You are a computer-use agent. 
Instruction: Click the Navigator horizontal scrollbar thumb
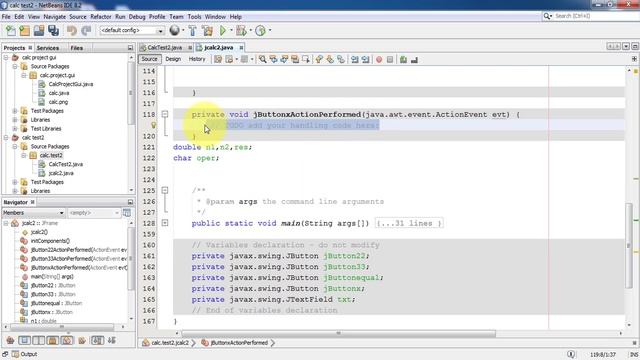pos(62,327)
